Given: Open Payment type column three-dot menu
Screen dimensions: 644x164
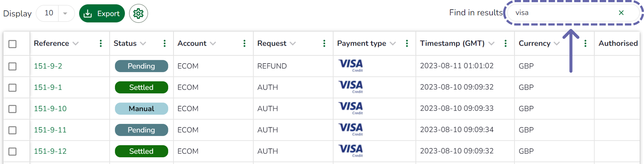Looking at the screenshot, I should pyautogui.click(x=407, y=43).
